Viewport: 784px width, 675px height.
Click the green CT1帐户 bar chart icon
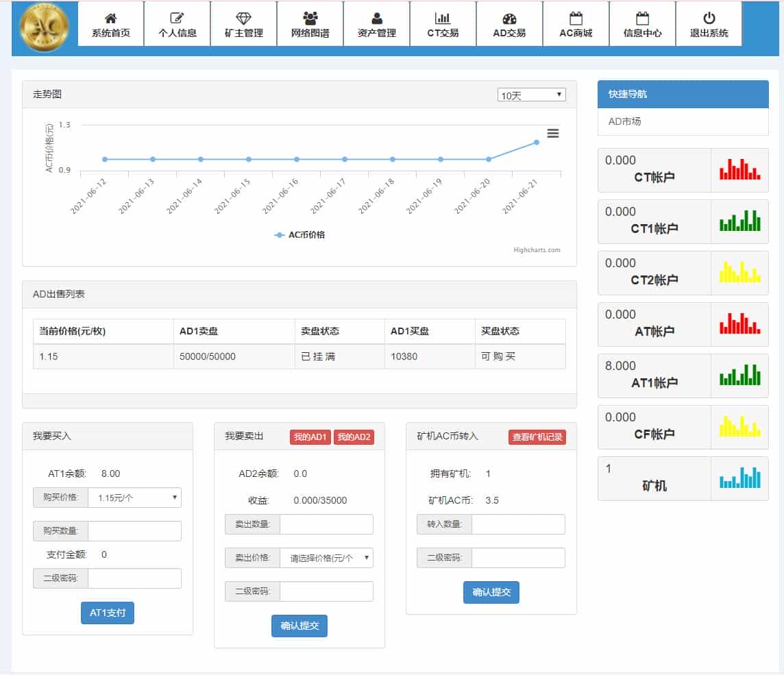pos(739,221)
